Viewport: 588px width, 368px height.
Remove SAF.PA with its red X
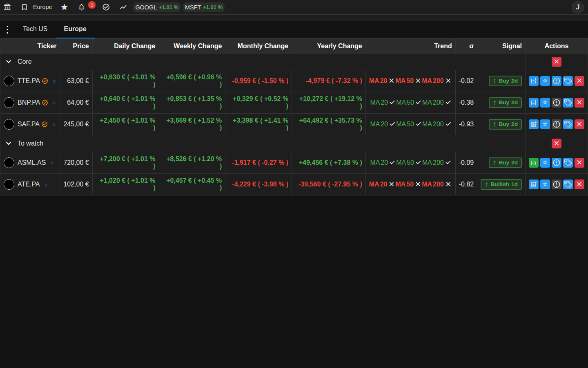pos(579,124)
